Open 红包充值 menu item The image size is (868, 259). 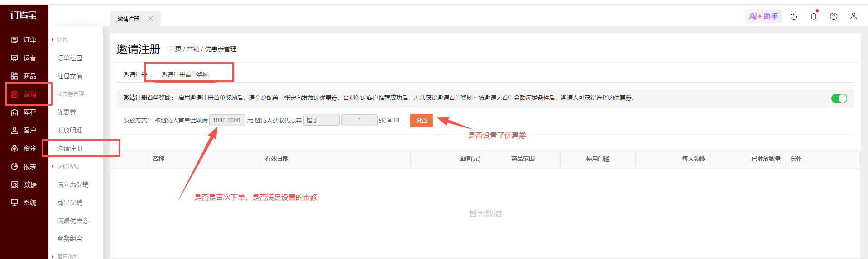(70, 76)
